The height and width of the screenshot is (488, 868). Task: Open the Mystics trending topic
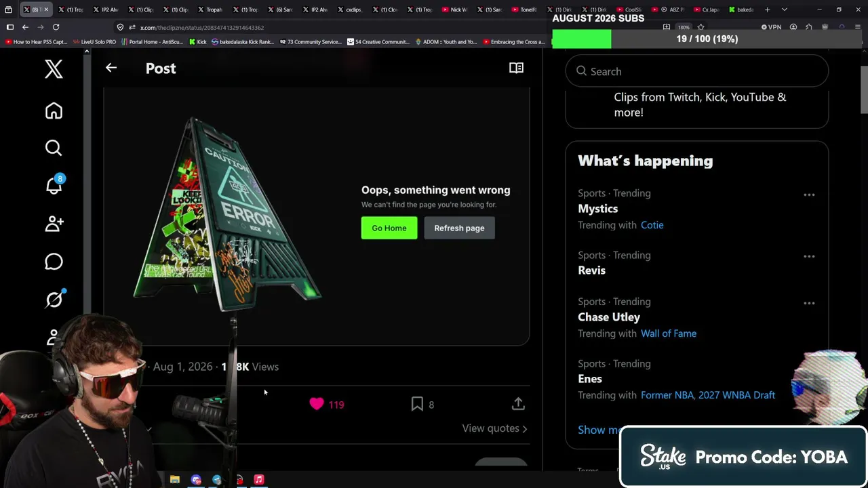(x=598, y=209)
